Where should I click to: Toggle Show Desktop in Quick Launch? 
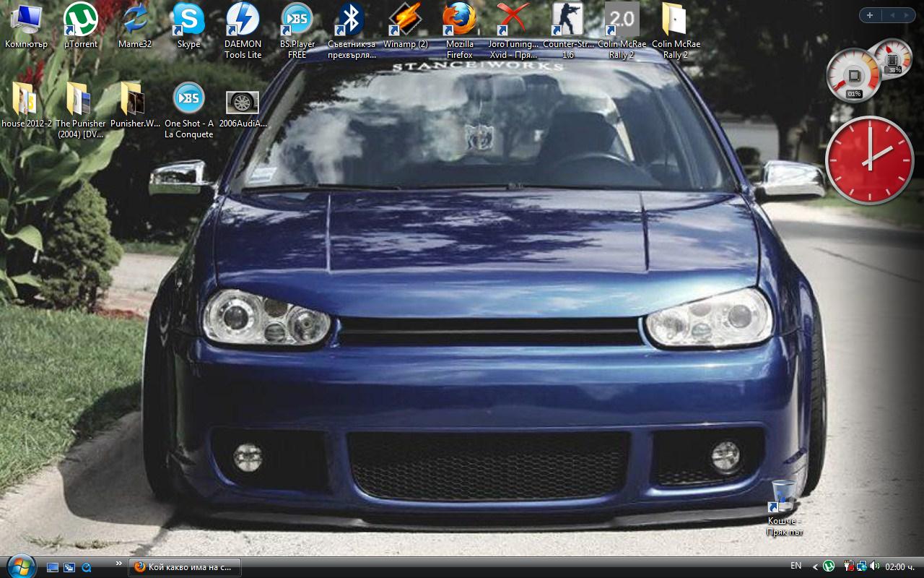click(53, 567)
